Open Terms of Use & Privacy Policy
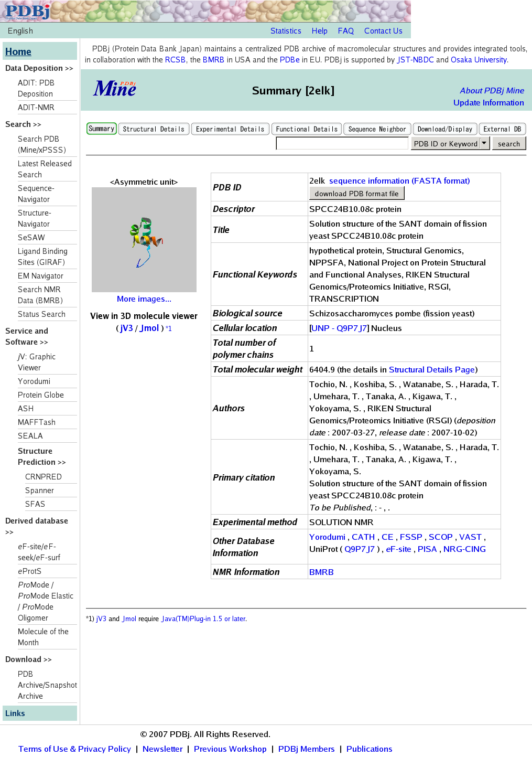 [74, 749]
